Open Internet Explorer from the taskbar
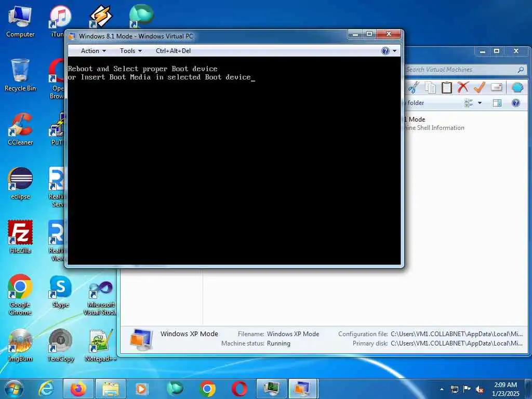Image resolution: width=532 pixels, height=399 pixels. (46, 389)
